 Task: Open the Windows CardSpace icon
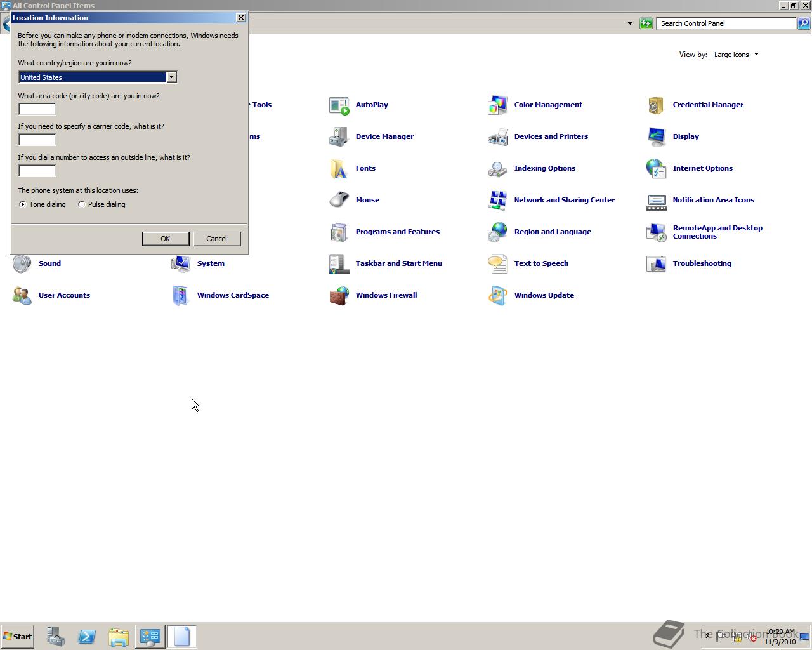coord(181,296)
